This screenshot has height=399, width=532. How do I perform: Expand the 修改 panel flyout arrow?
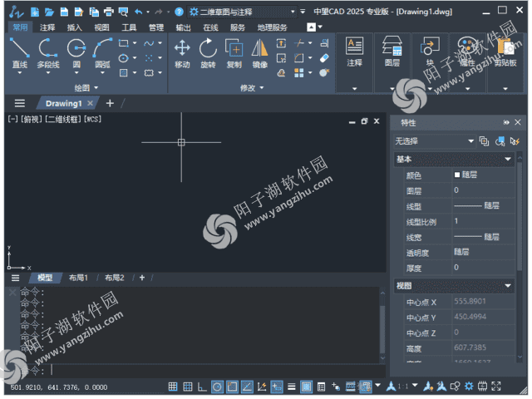tap(262, 87)
